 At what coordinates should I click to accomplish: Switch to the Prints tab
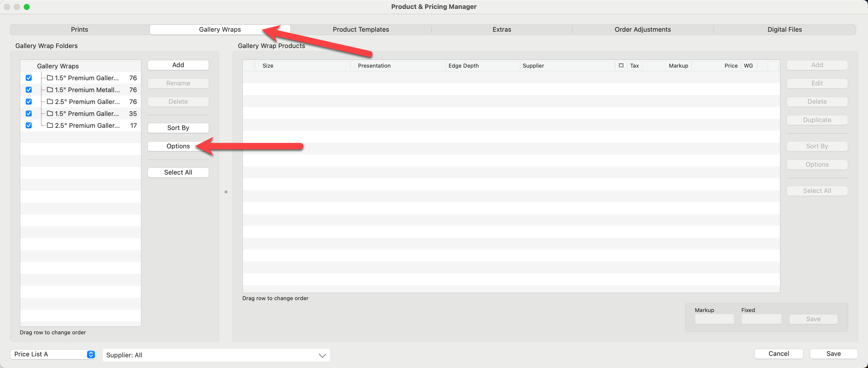pos(80,29)
